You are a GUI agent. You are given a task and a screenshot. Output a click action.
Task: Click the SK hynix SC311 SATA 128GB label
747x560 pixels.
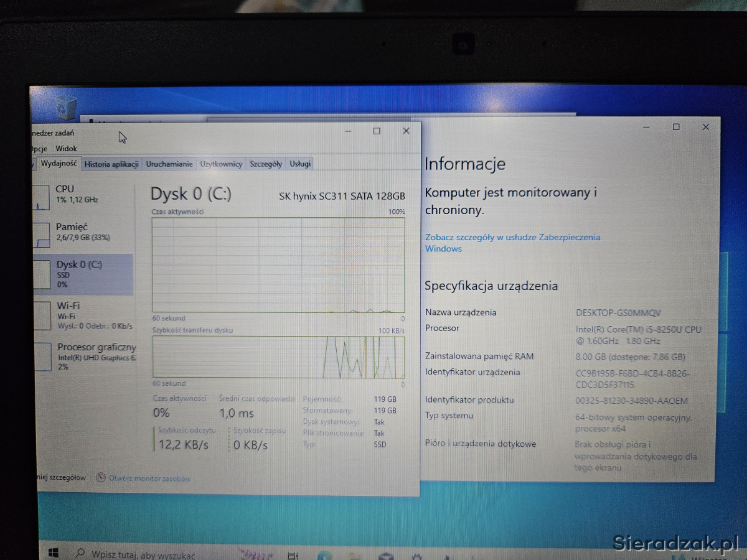pos(342,196)
